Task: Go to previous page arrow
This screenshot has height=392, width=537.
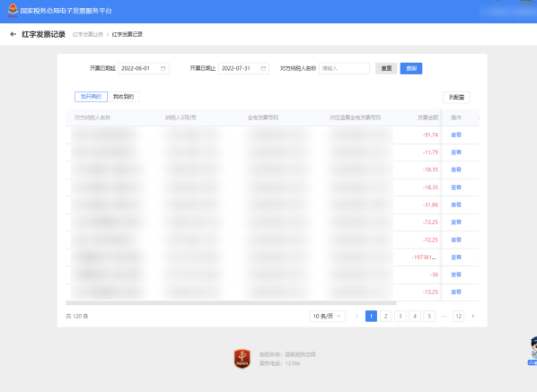Action: point(357,316)
